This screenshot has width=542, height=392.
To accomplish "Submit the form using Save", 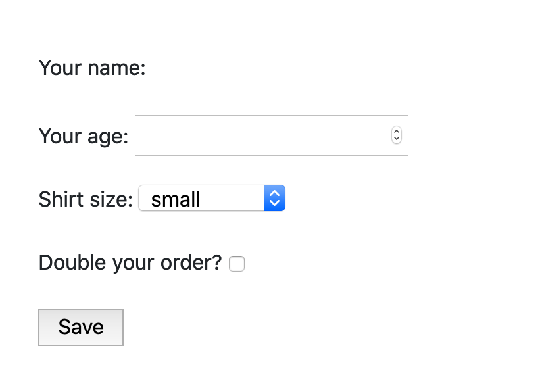I will tap(81, 327).
